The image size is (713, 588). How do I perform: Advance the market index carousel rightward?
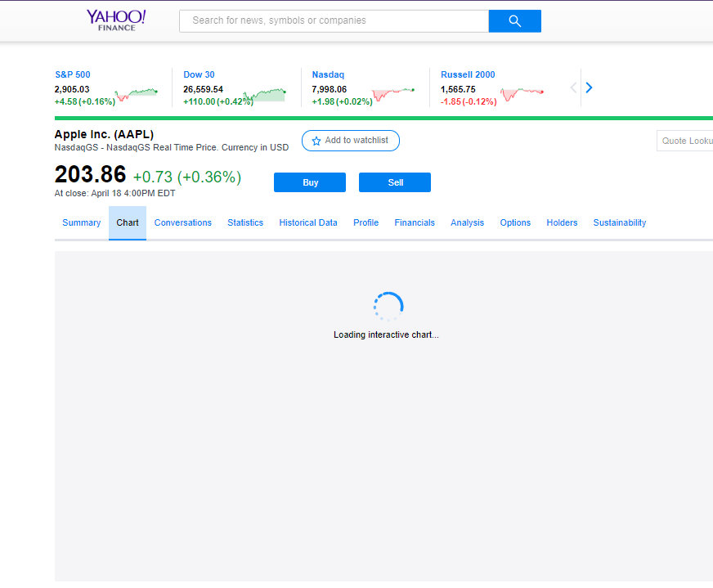588,87
